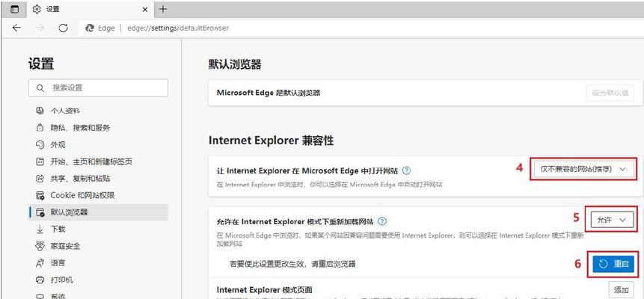The width and height of the screenshot is (644, 299).
Task: Click the printer icon beside 打印机
Action: coord(40,280)
